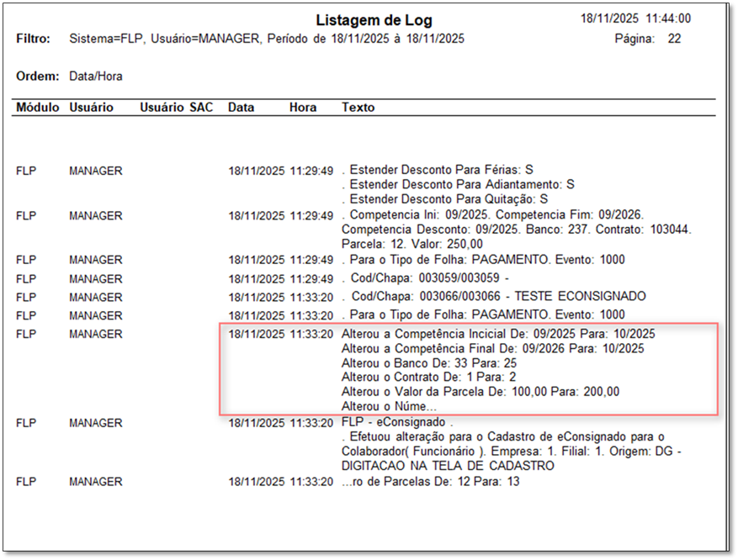Click the line with 'Empresa: 1. Filial: 1.'
Image resolution: width=738 pixels, height=560 pixels.
pos(512,452)
